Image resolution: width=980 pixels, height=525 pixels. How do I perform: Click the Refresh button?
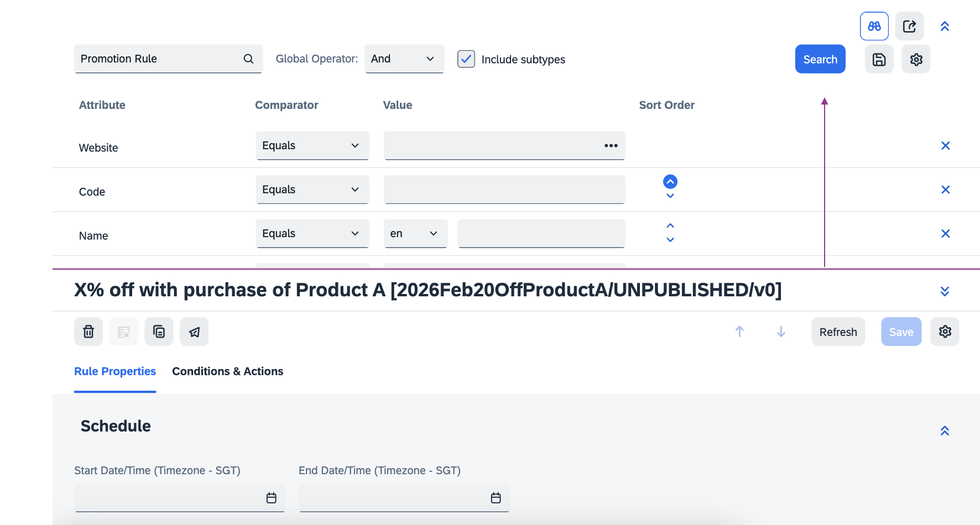click(x=838, y=332)
